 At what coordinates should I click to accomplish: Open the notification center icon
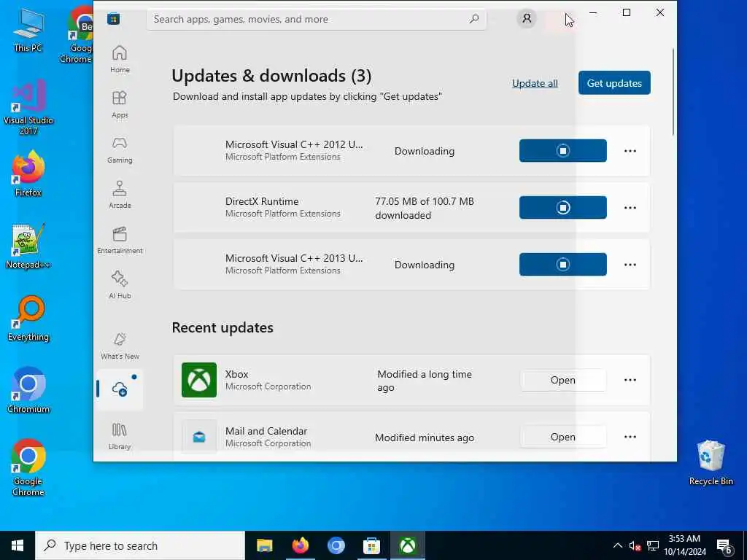(724, 546)
